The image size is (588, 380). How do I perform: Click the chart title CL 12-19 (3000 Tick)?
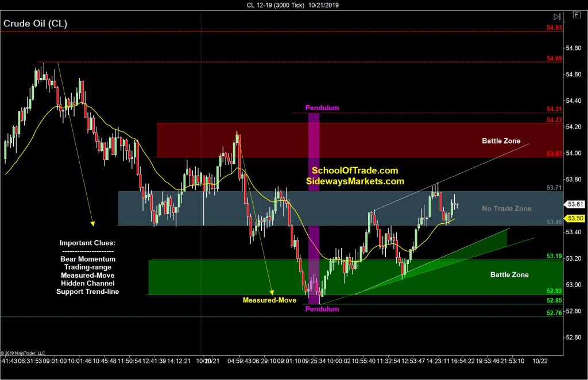(x=275, y=5)
